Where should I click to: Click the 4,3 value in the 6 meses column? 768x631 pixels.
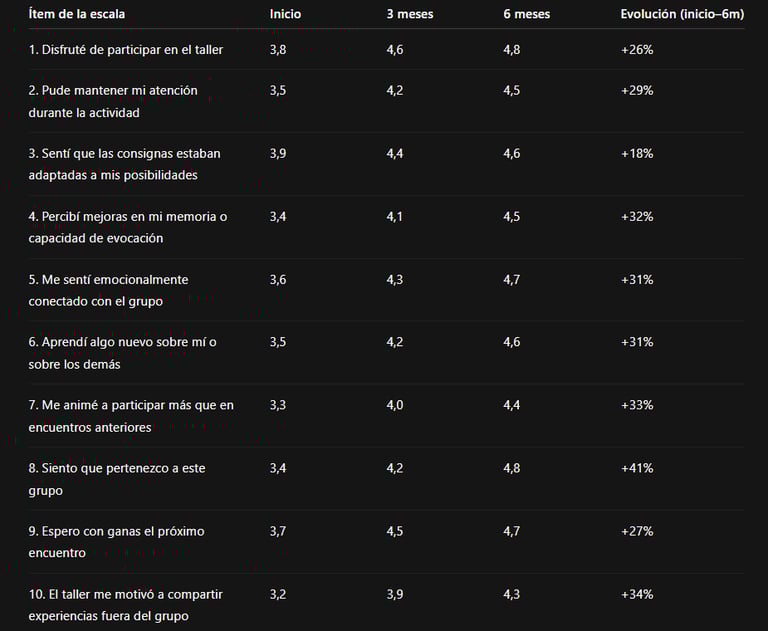click(511, 595)
